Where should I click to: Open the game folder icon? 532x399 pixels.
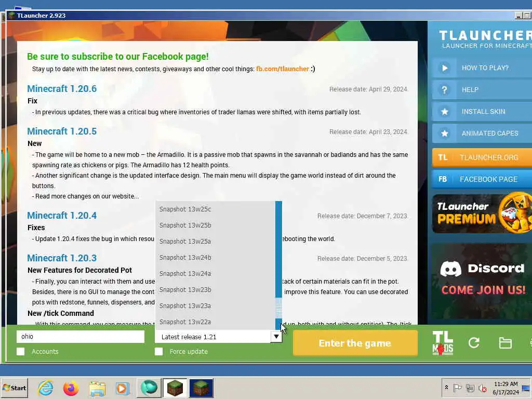(505, 343)
